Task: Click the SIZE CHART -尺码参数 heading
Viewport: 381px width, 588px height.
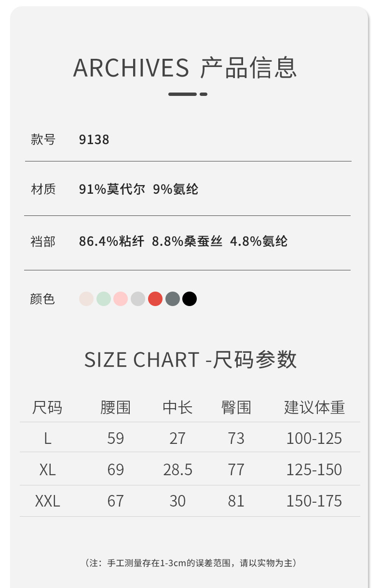Action: pos(190,360)
